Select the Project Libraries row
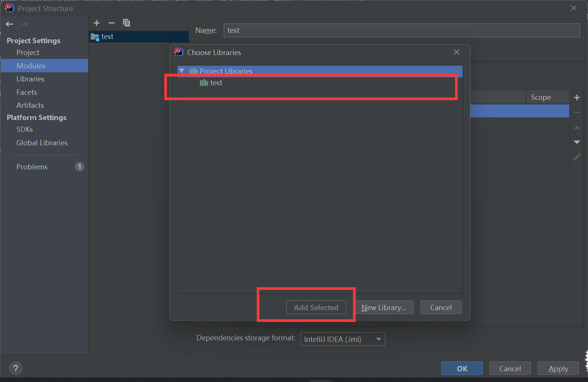588x382 pixels. pyautogui.click(x=320, y=71)
